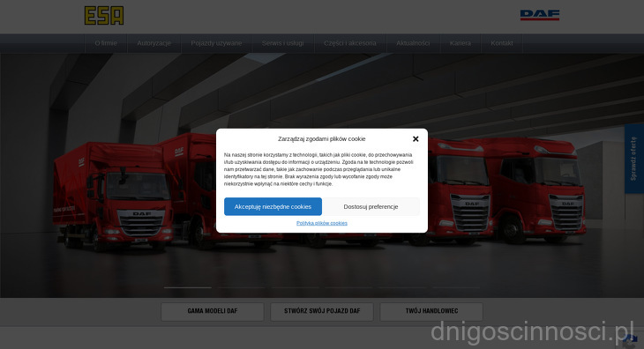Close the cookie consent dialog

(416, 139)
